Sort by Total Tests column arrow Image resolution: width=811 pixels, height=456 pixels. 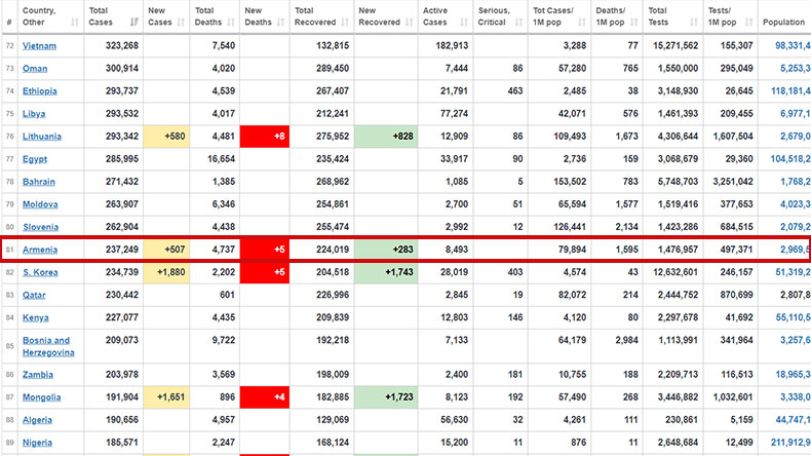tap(694, 22)
